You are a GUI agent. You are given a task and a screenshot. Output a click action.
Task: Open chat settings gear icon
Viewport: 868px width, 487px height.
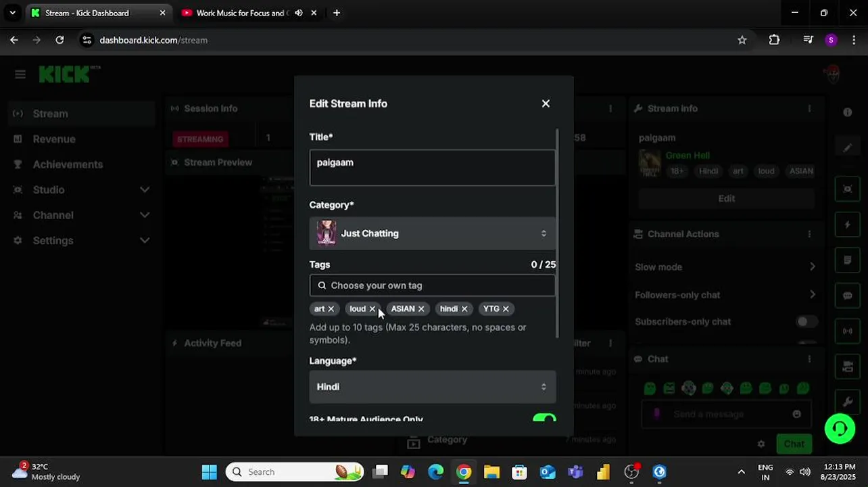point(761,444)
